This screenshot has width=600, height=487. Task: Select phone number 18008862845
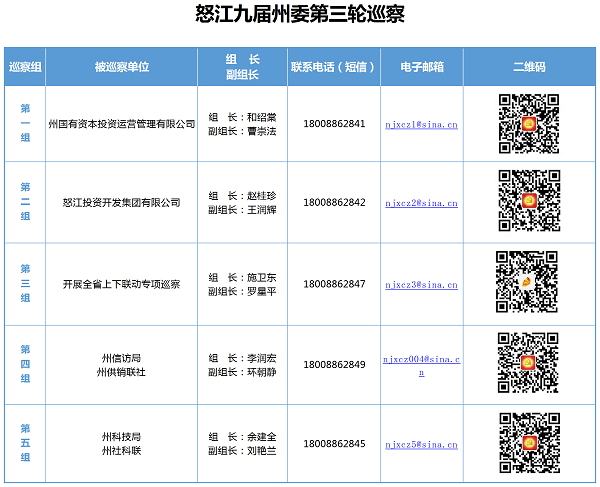pos(334,444)
